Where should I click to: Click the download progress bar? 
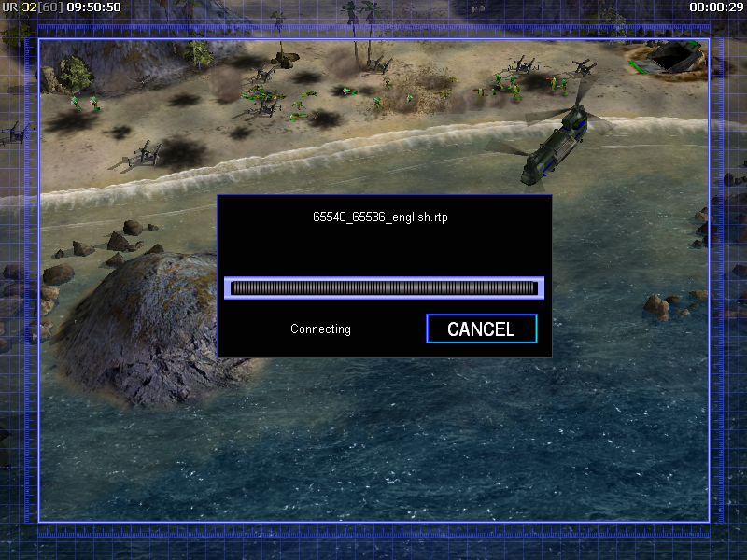click(384, 287)
